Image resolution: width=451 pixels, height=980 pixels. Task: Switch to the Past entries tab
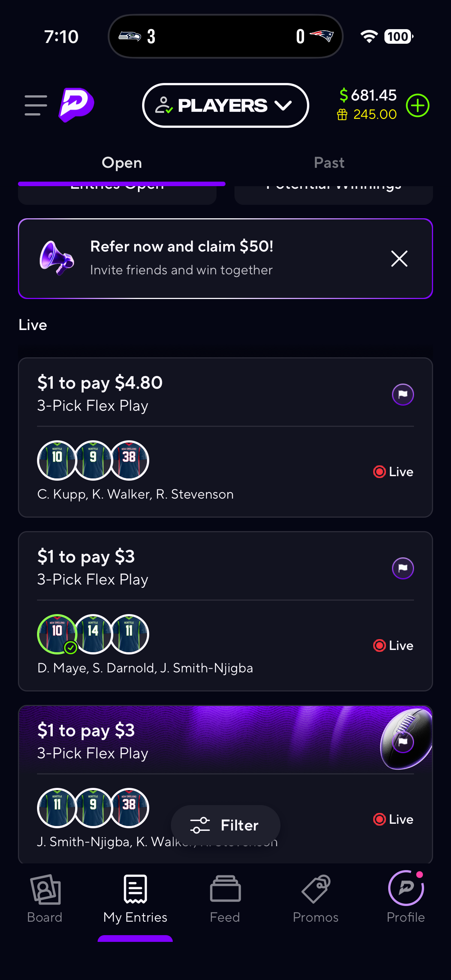pyautogui.click(x=329, y=163)
